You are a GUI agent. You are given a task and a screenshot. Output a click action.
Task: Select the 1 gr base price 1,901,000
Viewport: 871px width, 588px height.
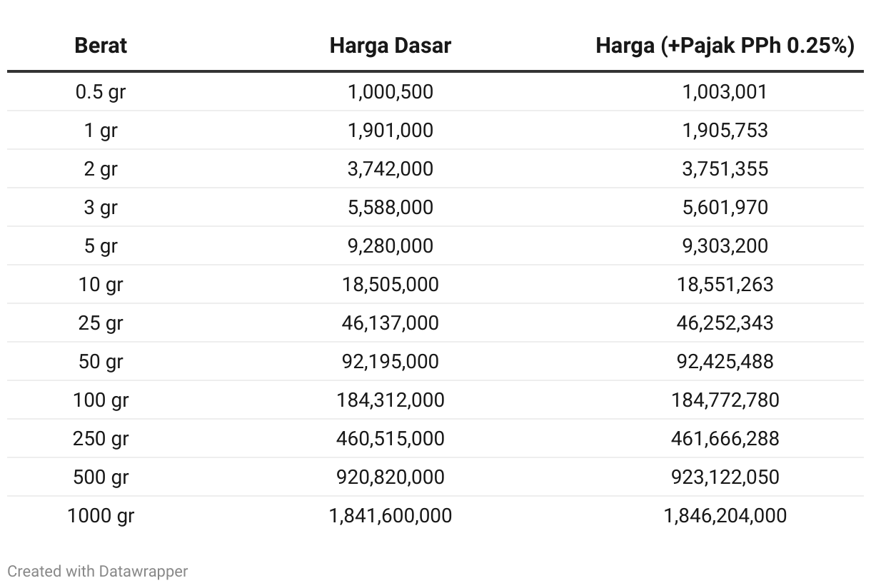coord(391,131)
